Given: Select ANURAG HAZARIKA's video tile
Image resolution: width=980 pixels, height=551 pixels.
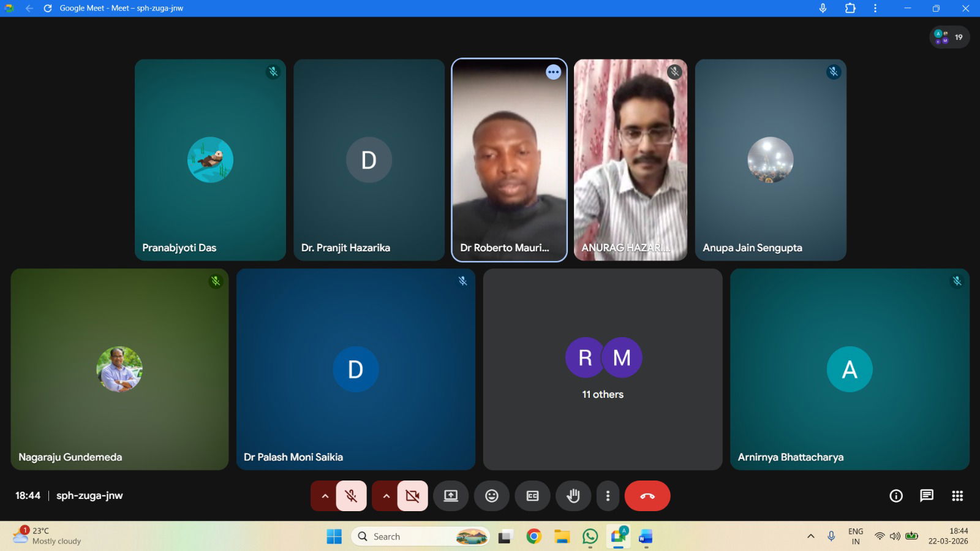Looking at the screenshot, I should (x=630, y=159).
